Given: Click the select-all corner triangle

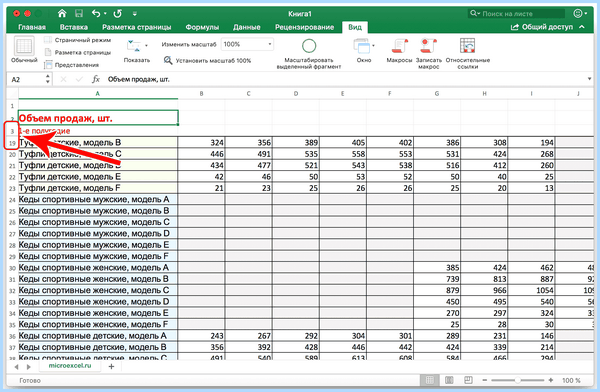Looking at the screenshot, I should click(x=13, y=93).
